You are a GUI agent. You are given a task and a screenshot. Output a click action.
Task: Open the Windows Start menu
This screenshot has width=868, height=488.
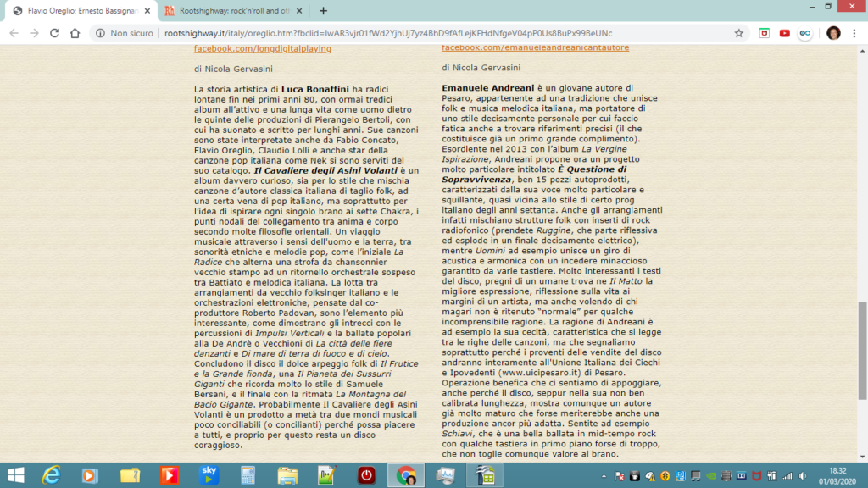tap(16, 475)
